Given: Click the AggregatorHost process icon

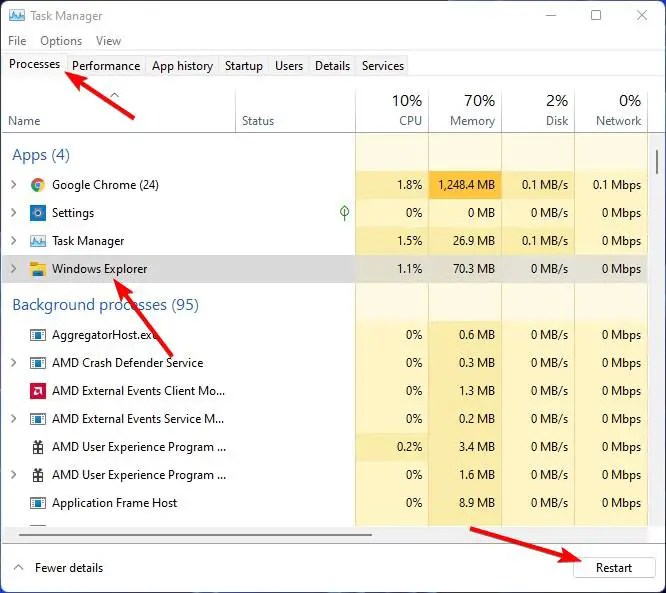Looking at the screenshot, I should (38, 335).
